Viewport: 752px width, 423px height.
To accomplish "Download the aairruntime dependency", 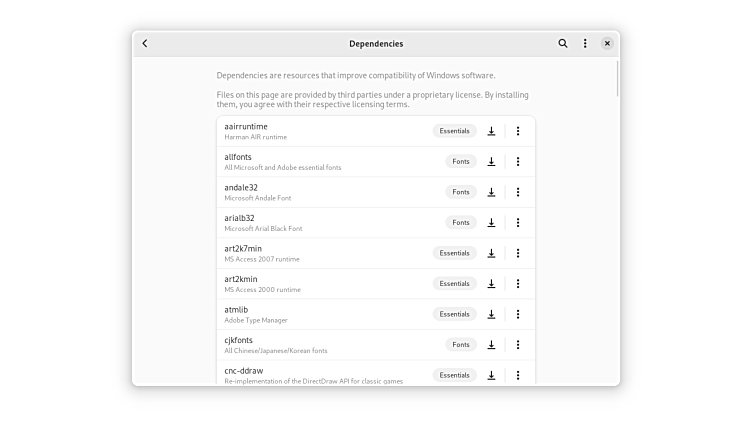I will coord(491,131).
